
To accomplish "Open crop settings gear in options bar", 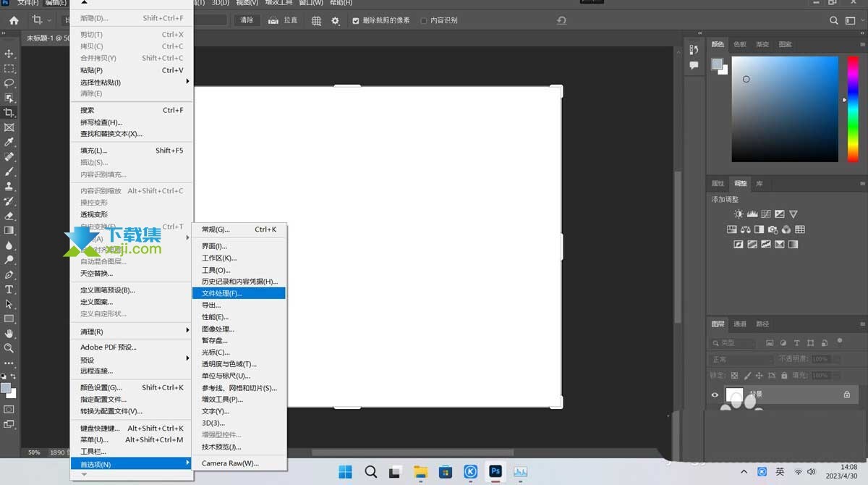I will click(336, 21).
